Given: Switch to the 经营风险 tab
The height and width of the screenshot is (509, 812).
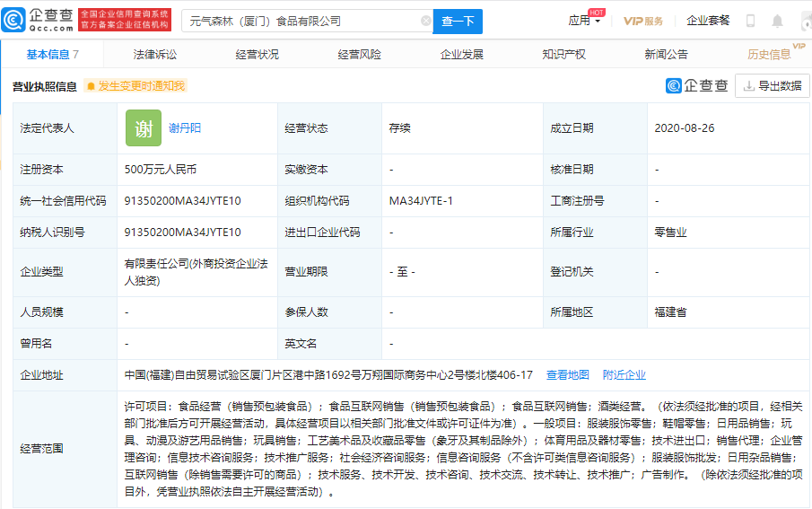Looking at the screenshot, I should 360,55.
